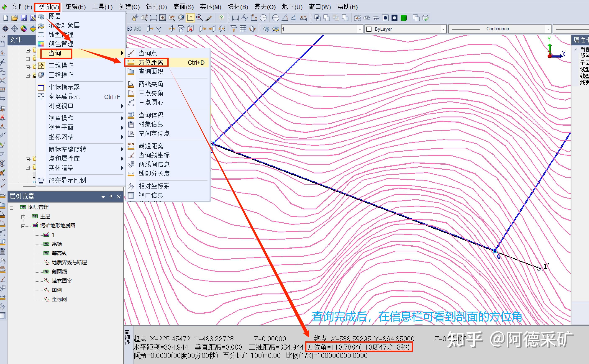Open the 层浏览器 panel options arrow
589x364 pixels.
click(103, 197)
